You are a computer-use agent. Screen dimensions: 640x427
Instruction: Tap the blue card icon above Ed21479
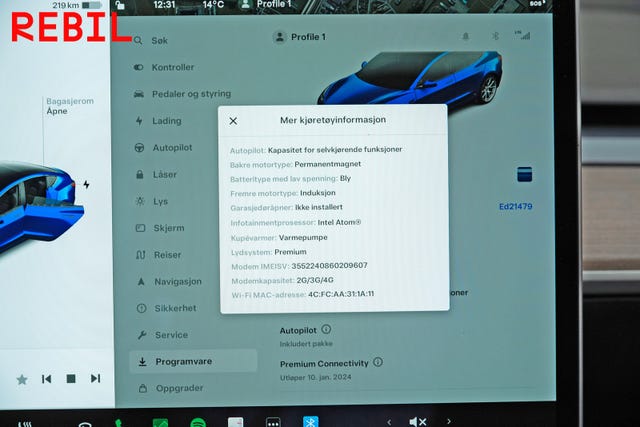(524, 174)
